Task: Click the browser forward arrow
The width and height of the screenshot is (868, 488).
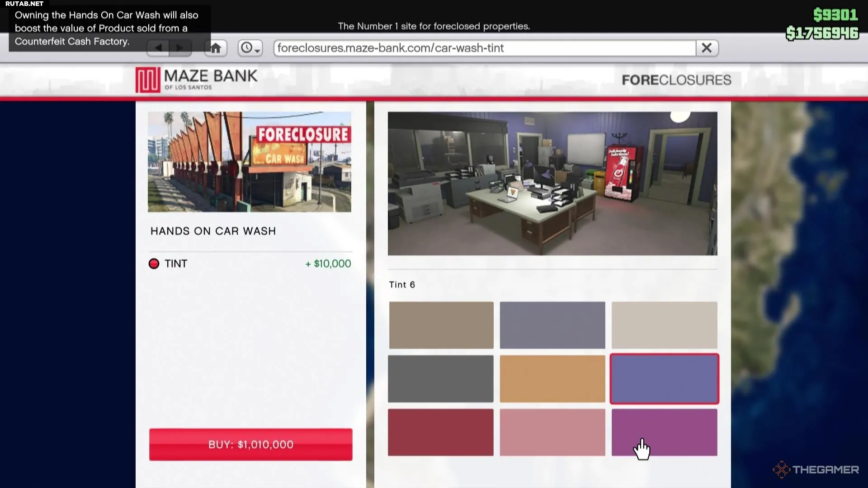Action: [x=180, y=47]
